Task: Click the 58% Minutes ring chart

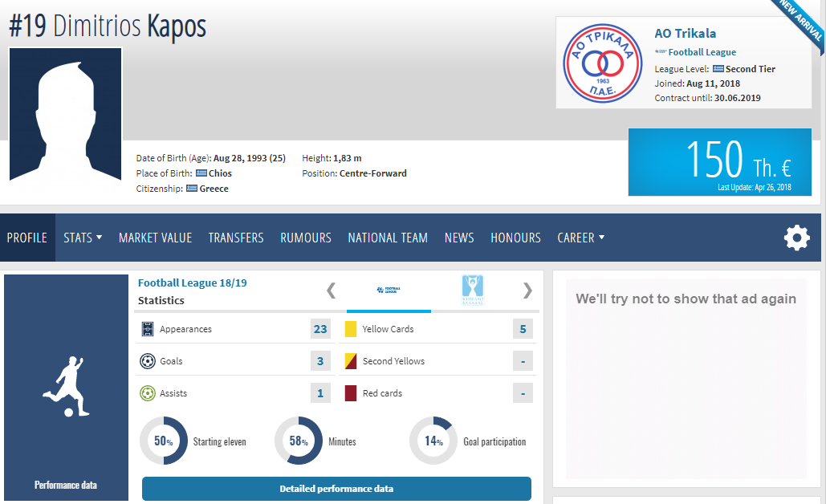Action: click(x=299, y=441)
